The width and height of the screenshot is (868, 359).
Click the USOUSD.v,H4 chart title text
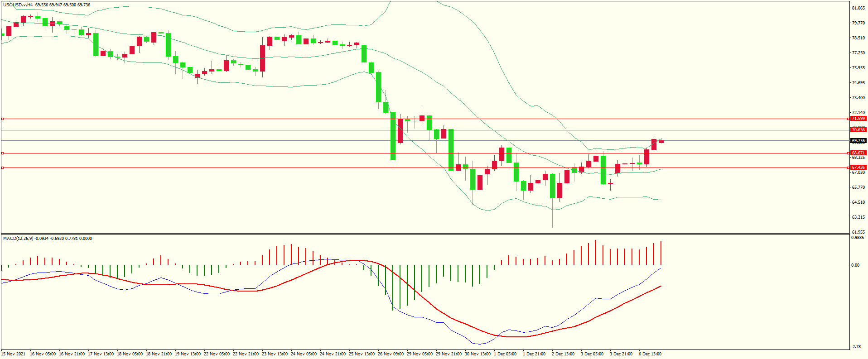18,5
